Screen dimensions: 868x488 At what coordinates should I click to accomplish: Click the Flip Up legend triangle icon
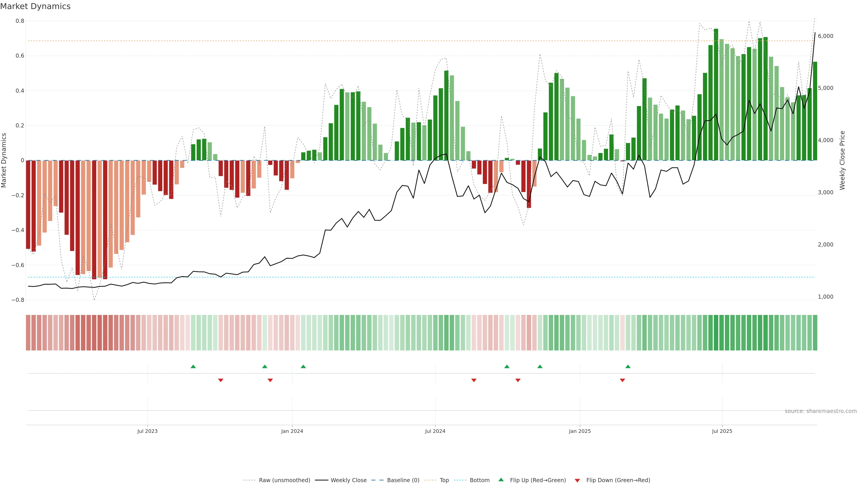[501, 480]
